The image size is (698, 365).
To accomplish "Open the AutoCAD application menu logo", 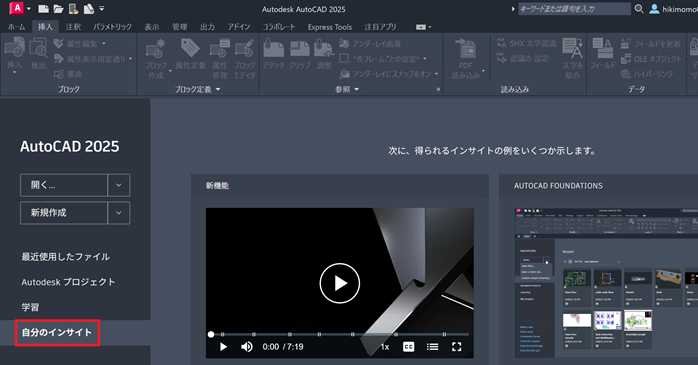I will coord(16,8).
